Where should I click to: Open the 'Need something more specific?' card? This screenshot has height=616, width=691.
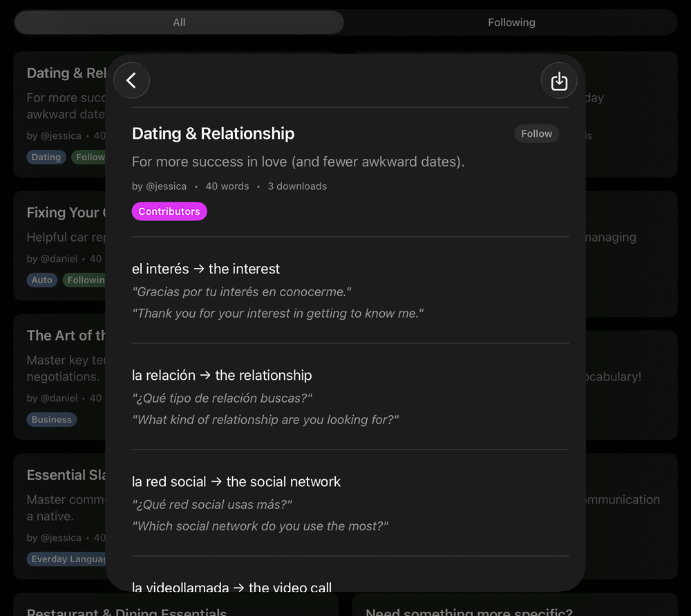tap(468, 610)
